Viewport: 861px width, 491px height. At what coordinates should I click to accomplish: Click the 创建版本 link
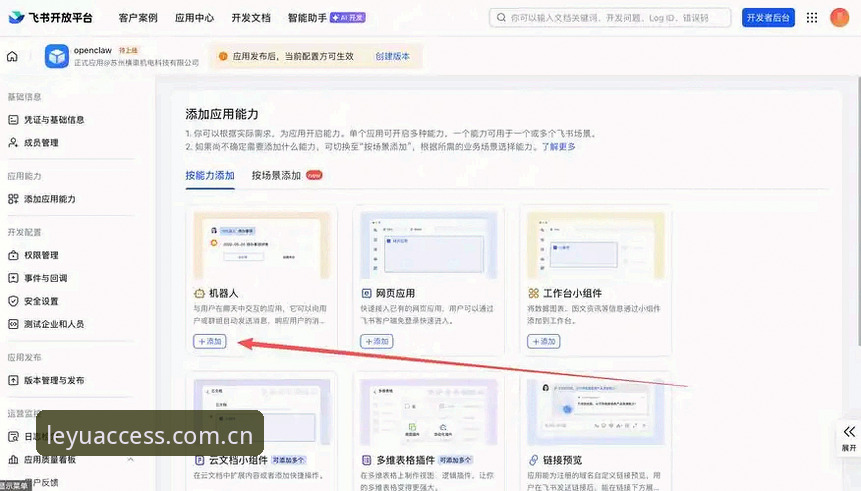pos(393,56)
